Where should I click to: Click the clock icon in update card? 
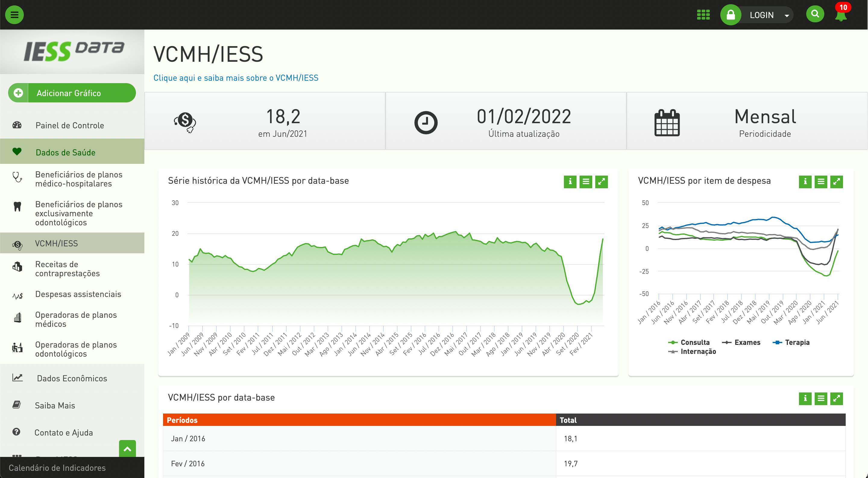(x=426, y=123)
